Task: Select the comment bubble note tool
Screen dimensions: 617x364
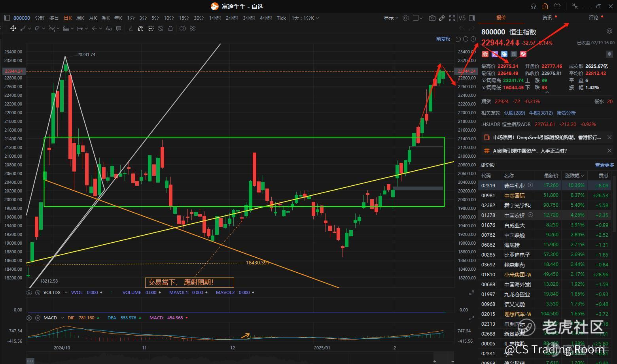Action: tap(119, 28)
